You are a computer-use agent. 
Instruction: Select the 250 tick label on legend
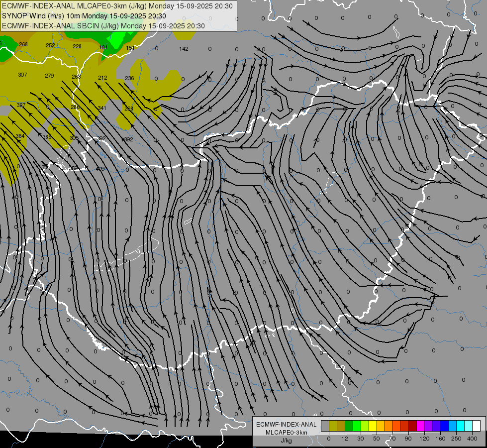coord(456,439)
